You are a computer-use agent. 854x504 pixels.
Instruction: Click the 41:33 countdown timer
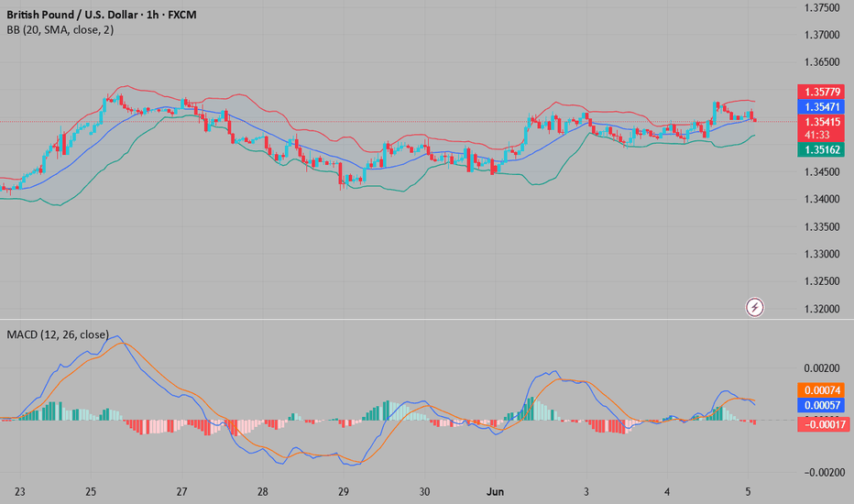(817, 135)
